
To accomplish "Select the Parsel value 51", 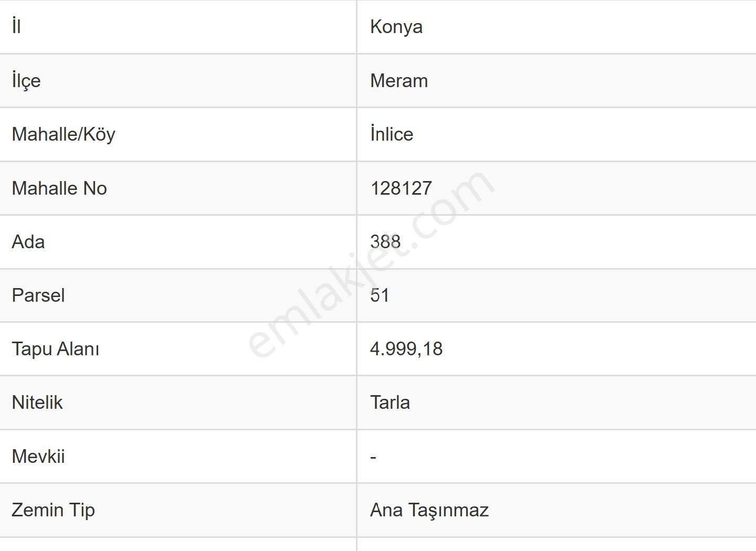I will tap(380, 295).
